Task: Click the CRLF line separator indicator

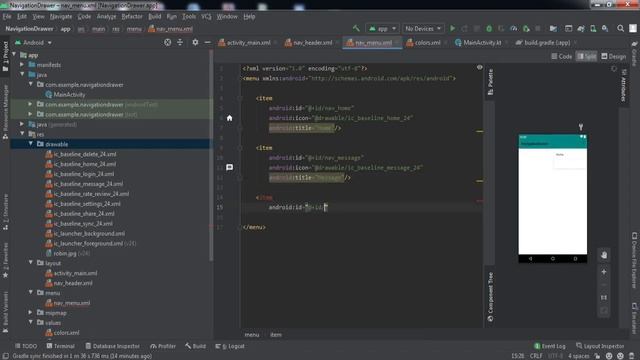Action: (536, 356)
